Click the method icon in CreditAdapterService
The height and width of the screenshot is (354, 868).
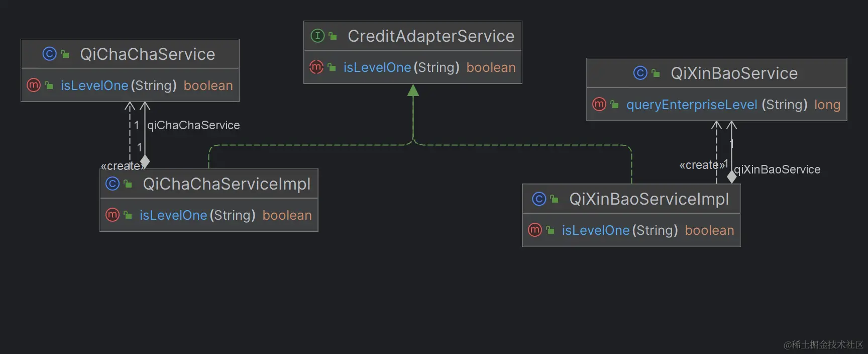coord(316,67)
